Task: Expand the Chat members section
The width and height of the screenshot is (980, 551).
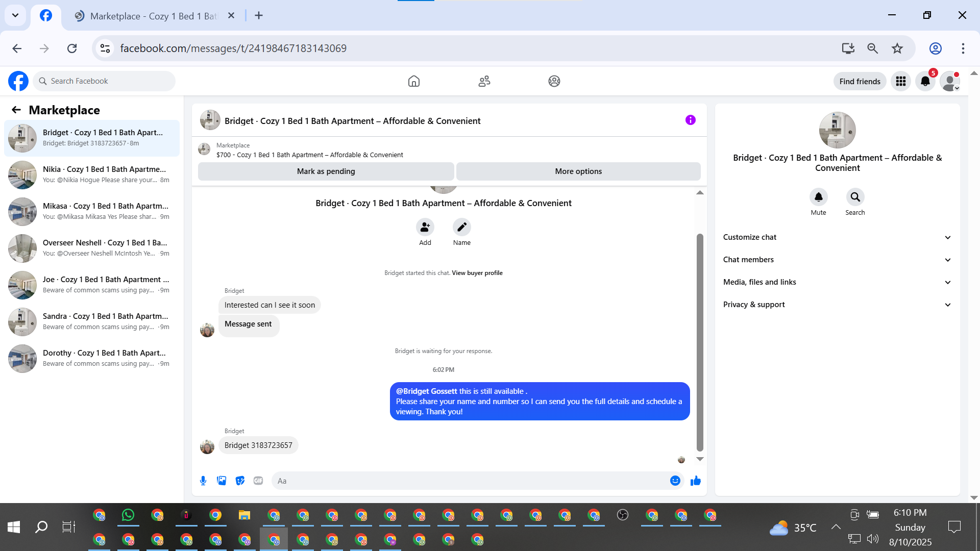Action: click(837, 260)
